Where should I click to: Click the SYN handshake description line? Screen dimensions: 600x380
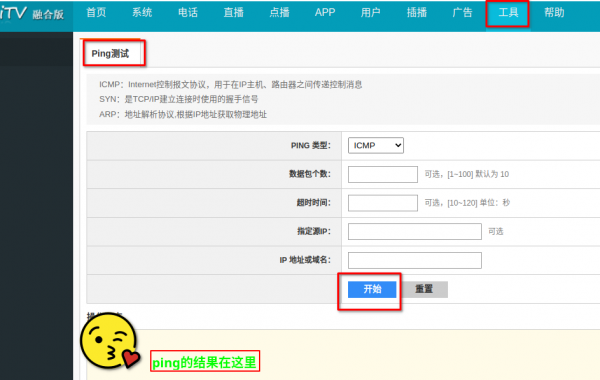179,99
